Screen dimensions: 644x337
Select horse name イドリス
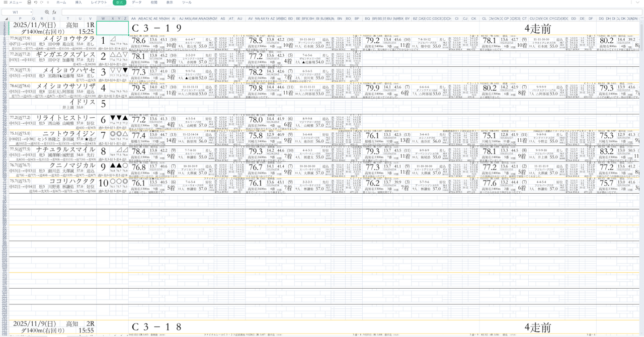click(83, 102)
